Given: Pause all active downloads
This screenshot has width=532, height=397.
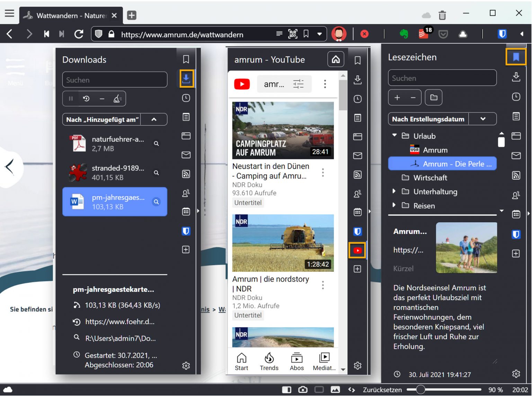Looking at the screenshot, I should coord(70,98).
